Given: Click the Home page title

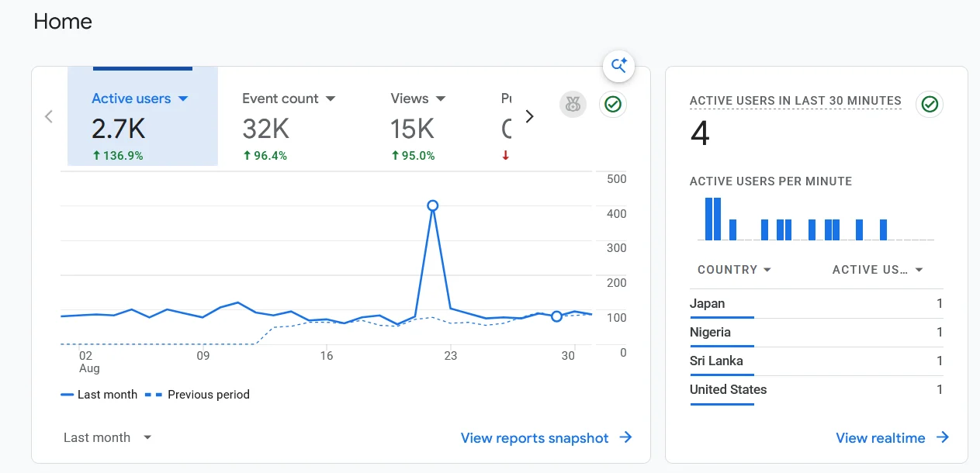Looking at the screenshot, I should click(x=63, y=22).
